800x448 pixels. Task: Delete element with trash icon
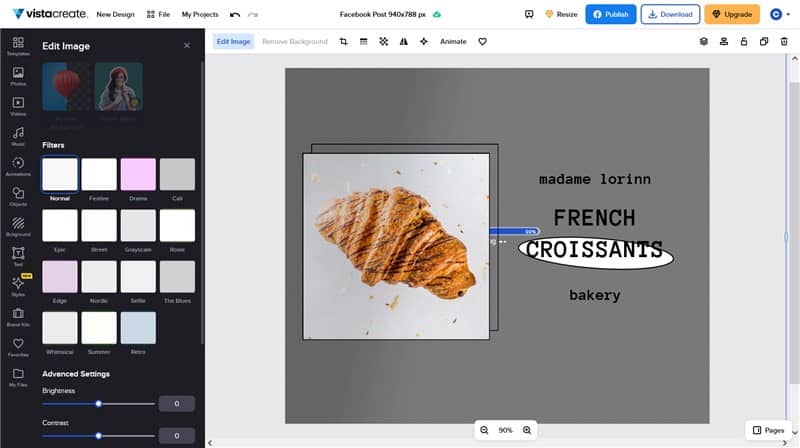coord(784,41)
